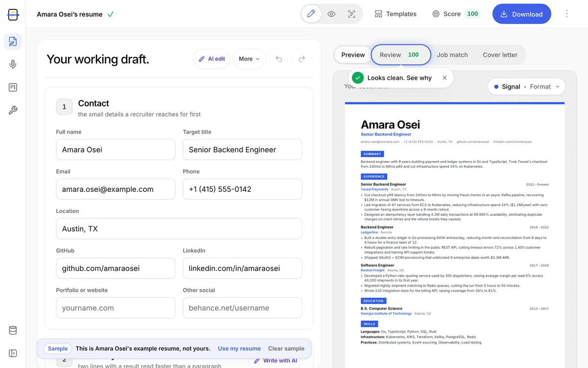Screen dimensions: 588x368
Task: Click the green check icon in the 'Looks clean' toast
Action: pos(358,78)
